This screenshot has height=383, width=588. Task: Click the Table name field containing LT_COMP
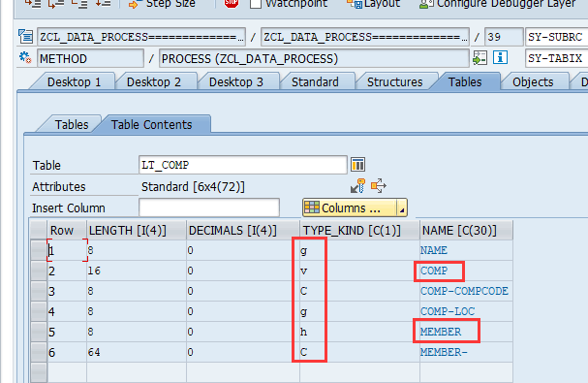(242, 165)
